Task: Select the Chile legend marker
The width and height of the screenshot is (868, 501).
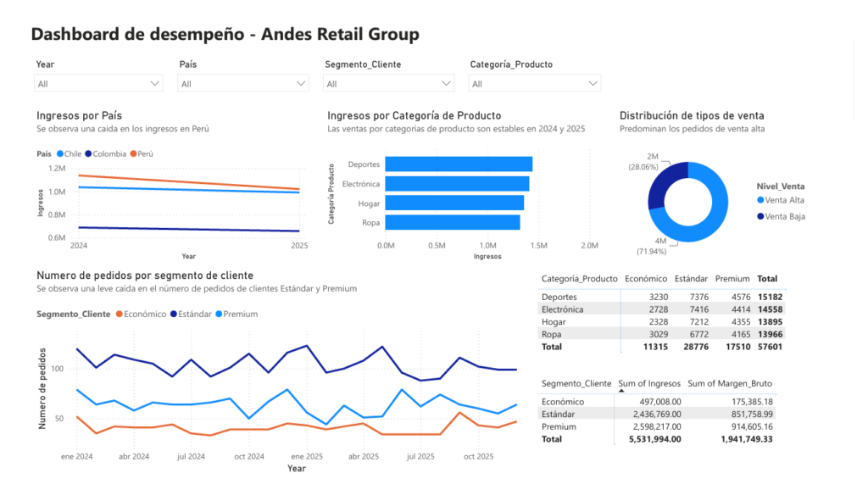Action: [60, 154]
